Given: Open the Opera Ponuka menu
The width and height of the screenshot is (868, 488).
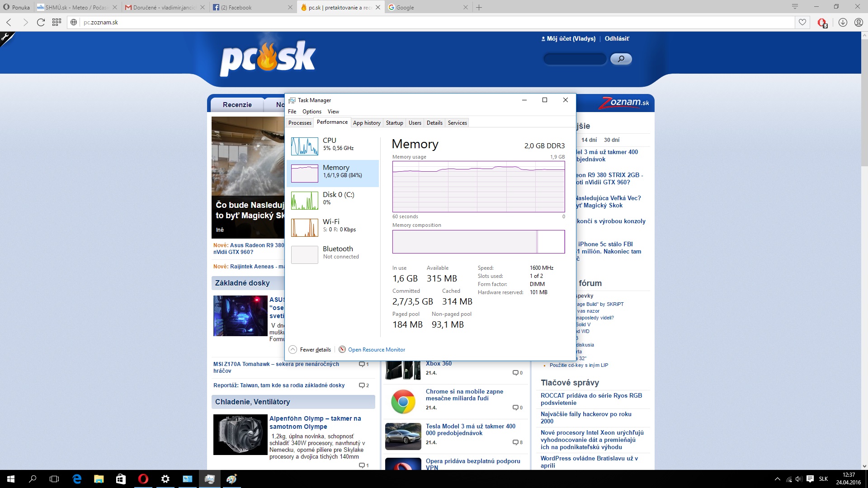Looking at the screenshot, I should [16, 7].
